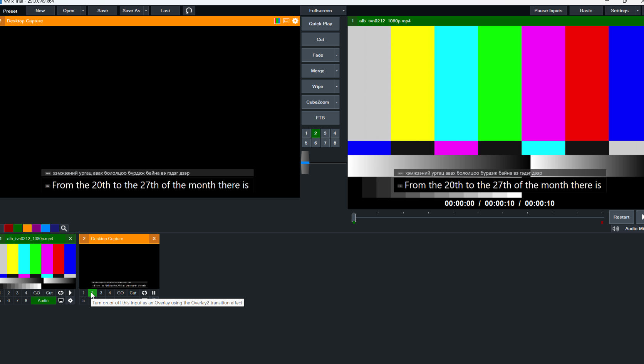The height and width of the screenshot is (364, 644).
Task: Toggle overlay channel 7 in transition panel
Action: (325, 143)
